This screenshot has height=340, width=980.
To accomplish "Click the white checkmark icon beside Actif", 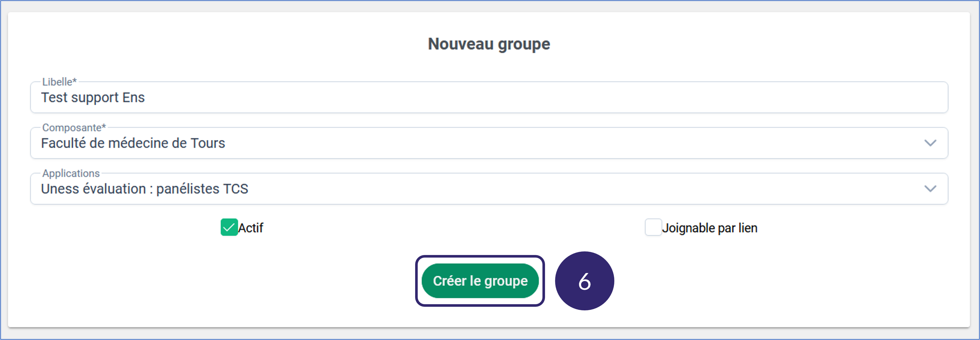I will (x=229, y=227).
